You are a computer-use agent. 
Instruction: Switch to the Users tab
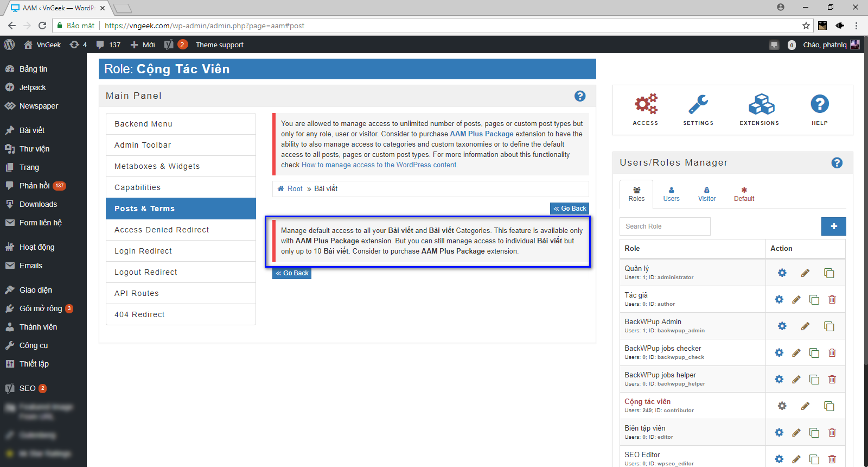pos(671,194)
